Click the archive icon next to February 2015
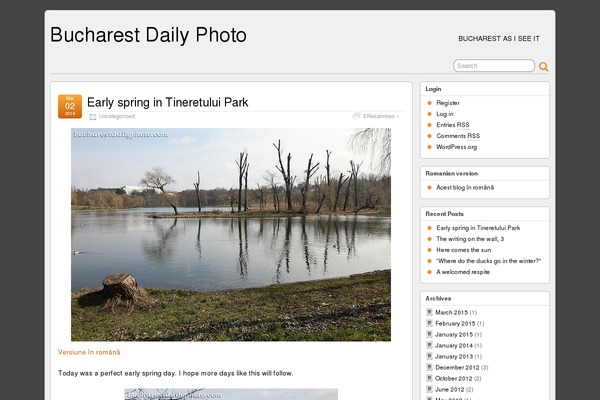Viewport: 600px width, 400px height. point(429,323)
